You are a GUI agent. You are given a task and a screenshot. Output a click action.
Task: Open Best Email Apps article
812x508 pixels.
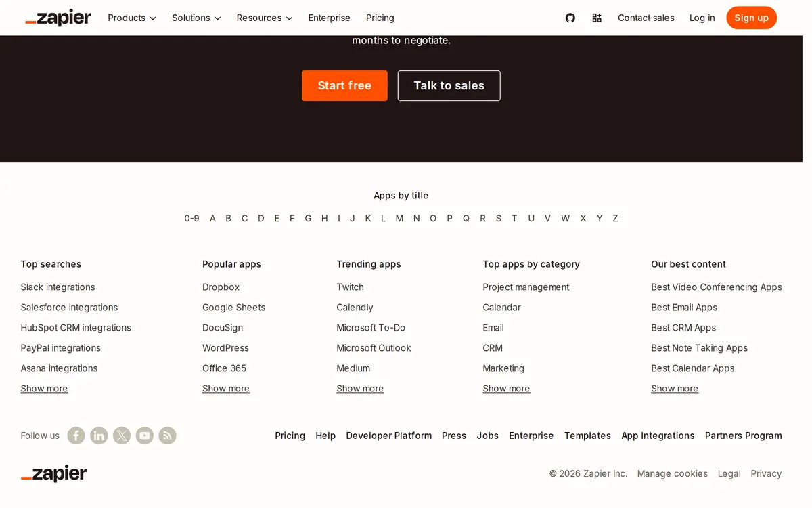pyautogui.click(x=684, y=308)
